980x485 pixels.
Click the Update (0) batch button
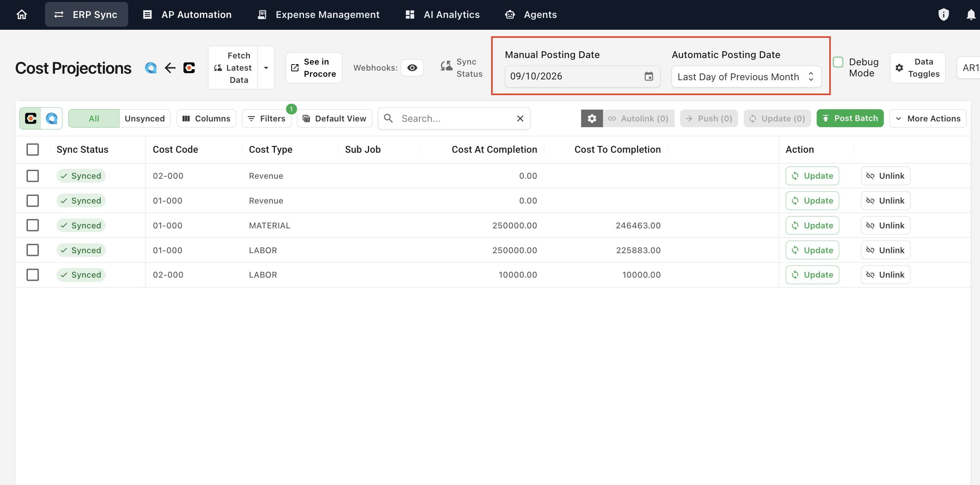tap(777, 118)
